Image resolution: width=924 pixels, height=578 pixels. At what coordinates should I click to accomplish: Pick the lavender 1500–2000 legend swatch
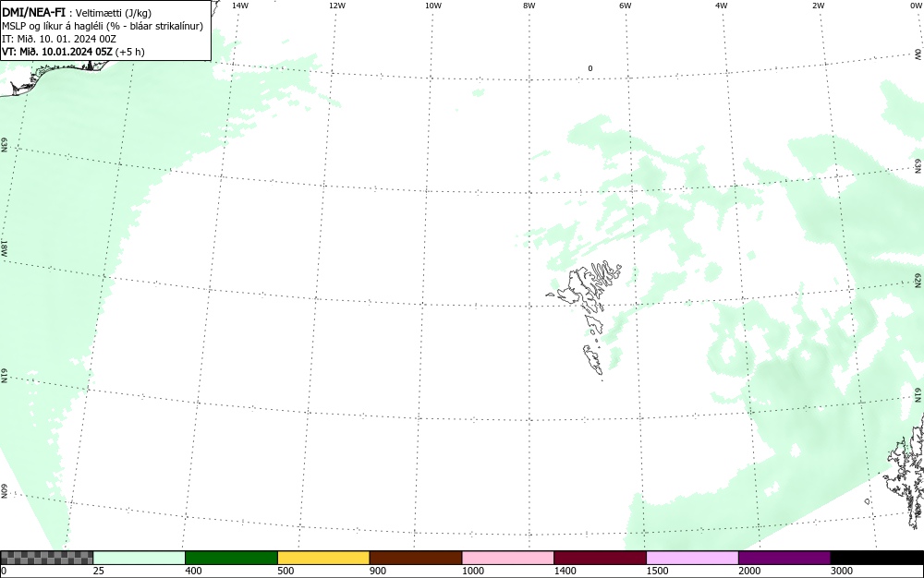(692, 558)
